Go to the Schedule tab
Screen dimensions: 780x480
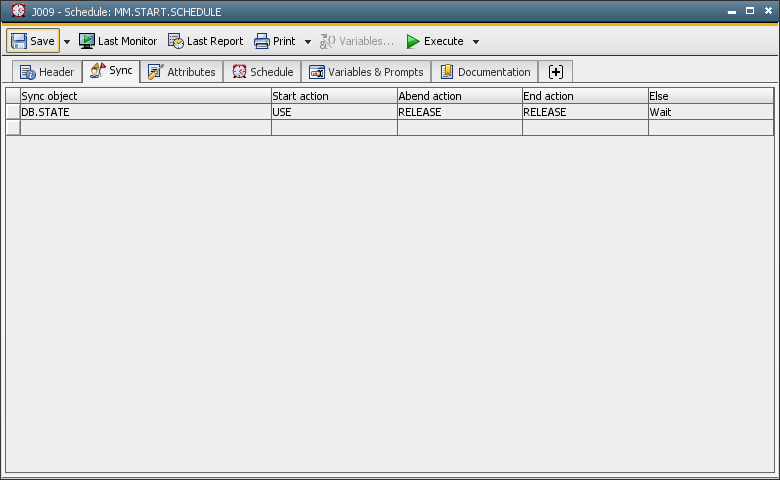(x=263, y=72)
